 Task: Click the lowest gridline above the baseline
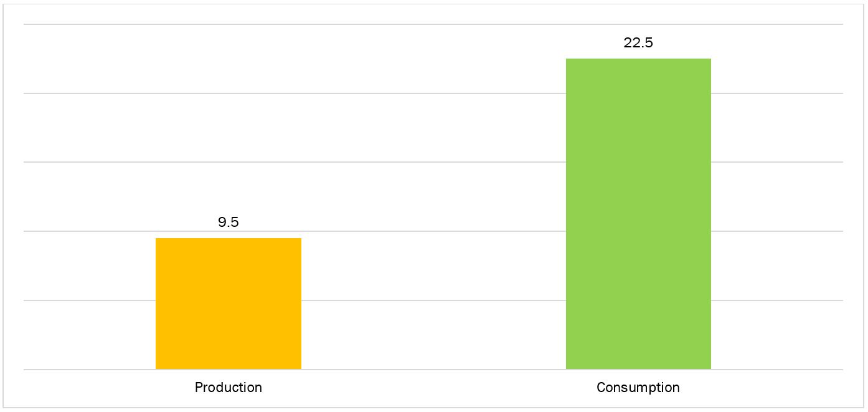(x=436, y=300)
